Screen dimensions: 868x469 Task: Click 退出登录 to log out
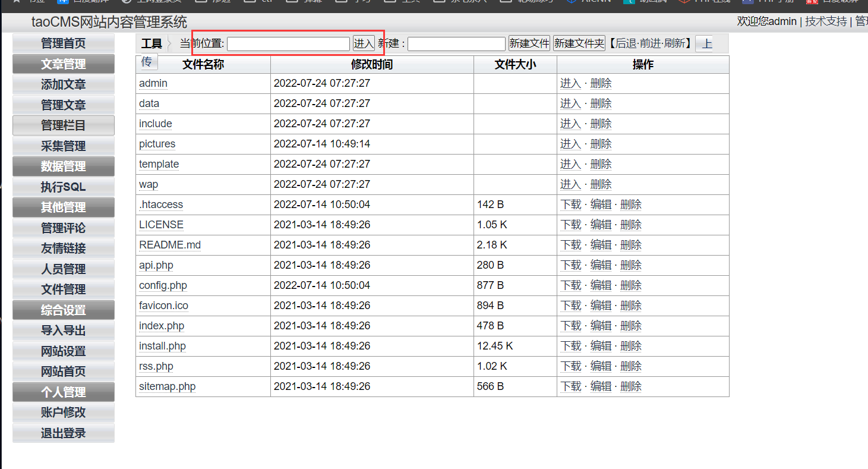pos(64,433)
